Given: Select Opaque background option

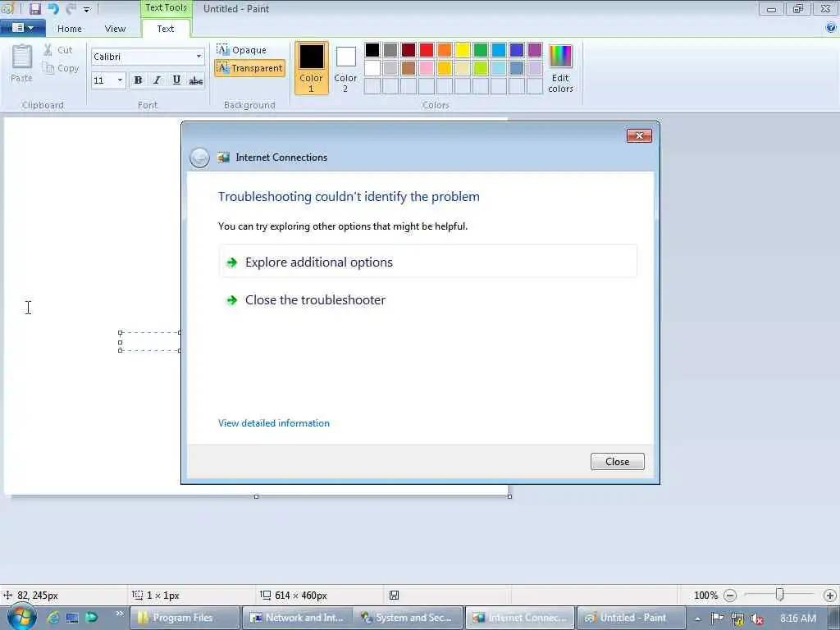Looking at the screenshot, I should tap(241, 50).
